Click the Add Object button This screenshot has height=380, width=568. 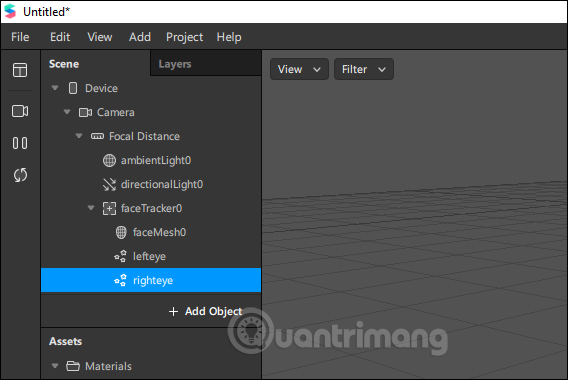pos(205,311)
